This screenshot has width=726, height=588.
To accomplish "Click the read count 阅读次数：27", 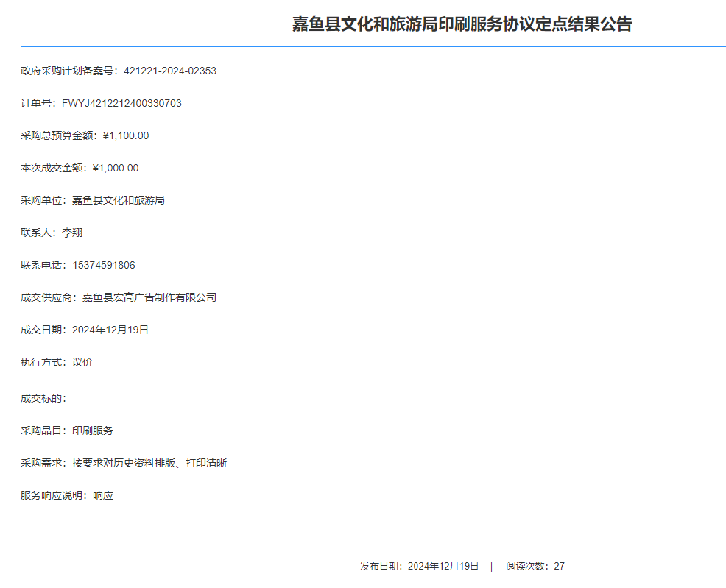I will point(535,566).
